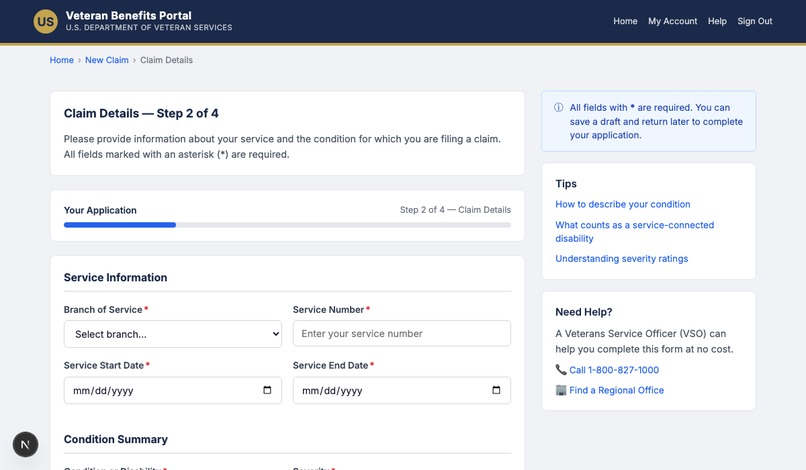Focus the Service Number input field
Viewport: 806px width, 470px height.
(x=402, y=334)
